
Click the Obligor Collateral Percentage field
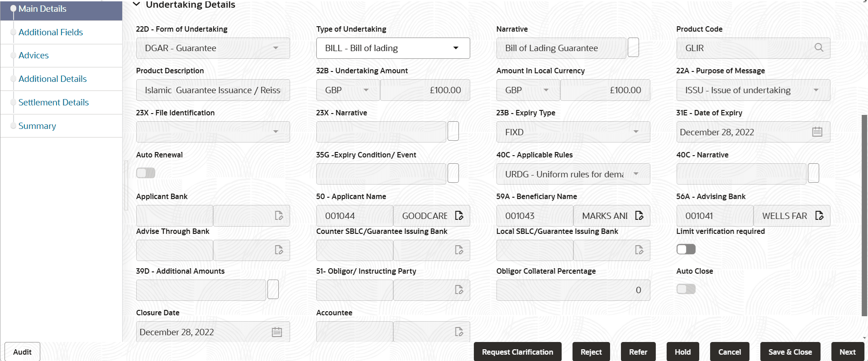(573, 290)
